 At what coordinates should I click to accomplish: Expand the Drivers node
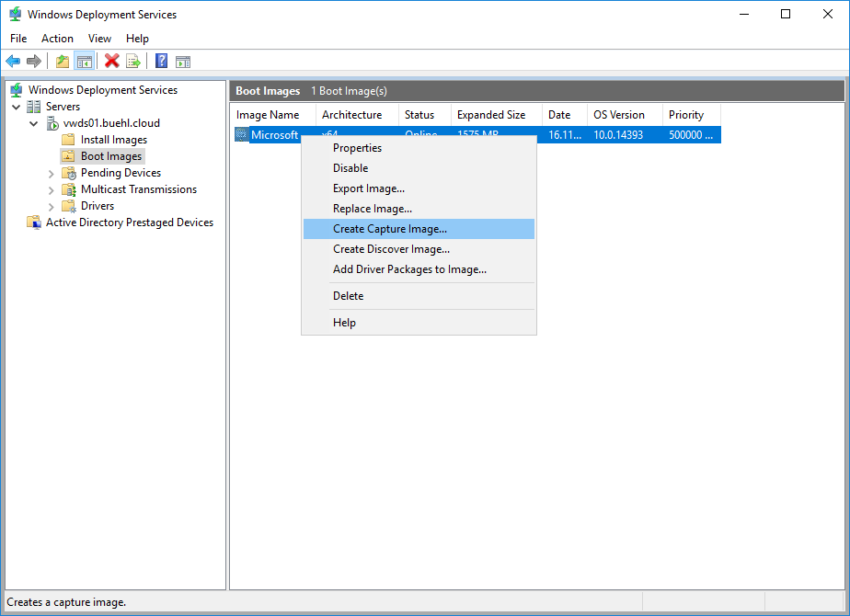(51, 207)
